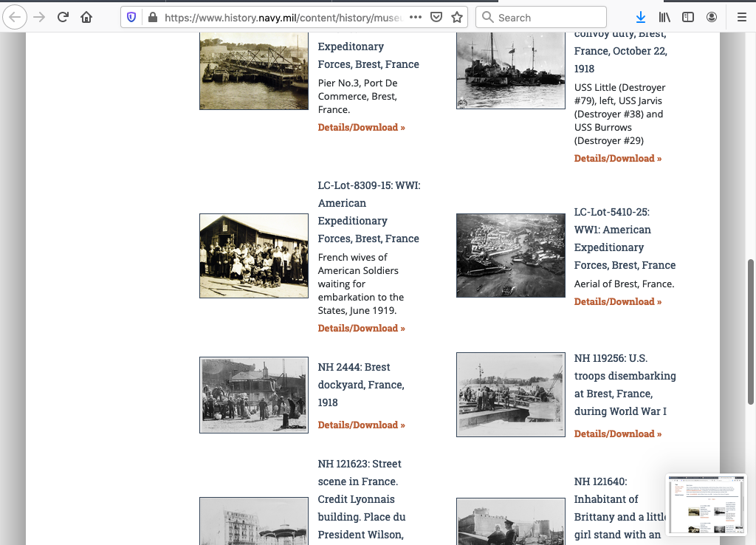Image resolution: width=756 pixels, height=545 pixels.
Task: Go to the Firefox home page
Action: pos(86,17)
